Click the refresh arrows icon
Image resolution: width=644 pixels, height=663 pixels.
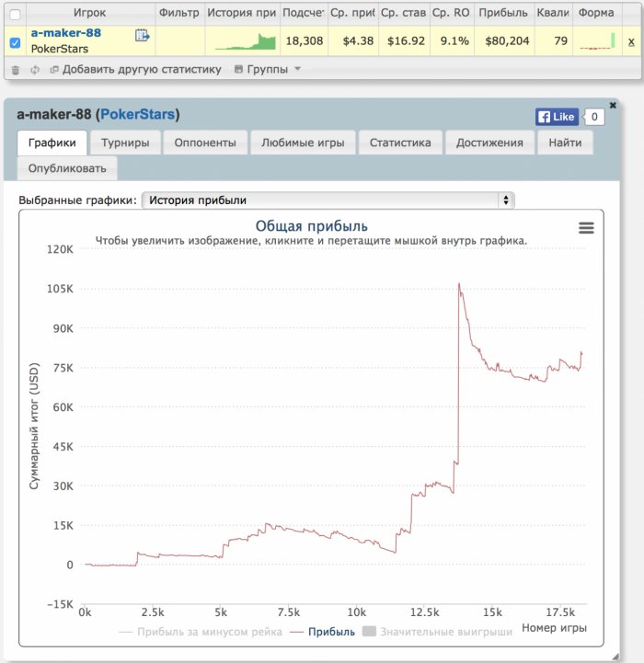click(35, 70)
